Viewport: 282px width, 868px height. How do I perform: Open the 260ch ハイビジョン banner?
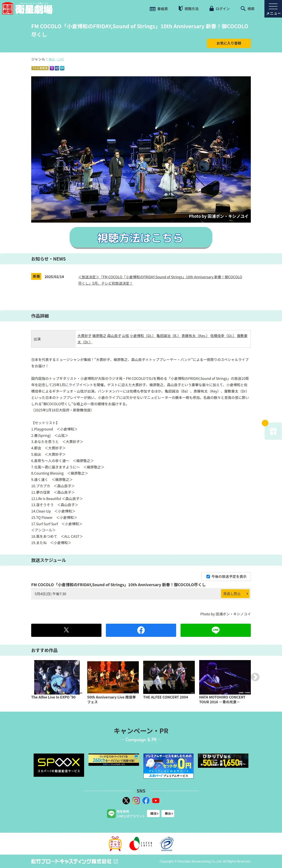pyautogui.click(x=114, y=760)
